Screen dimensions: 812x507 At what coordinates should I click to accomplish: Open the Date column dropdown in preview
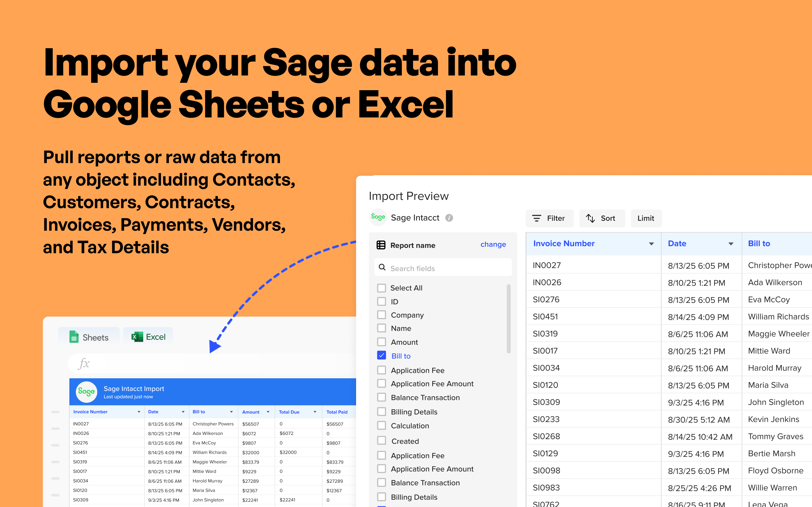point(731,244)
